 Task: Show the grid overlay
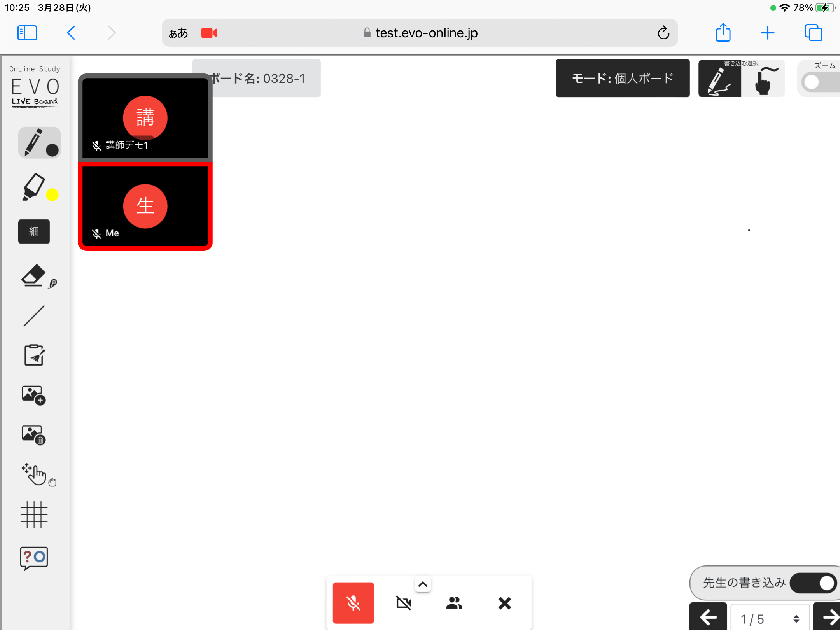point(34,514)
